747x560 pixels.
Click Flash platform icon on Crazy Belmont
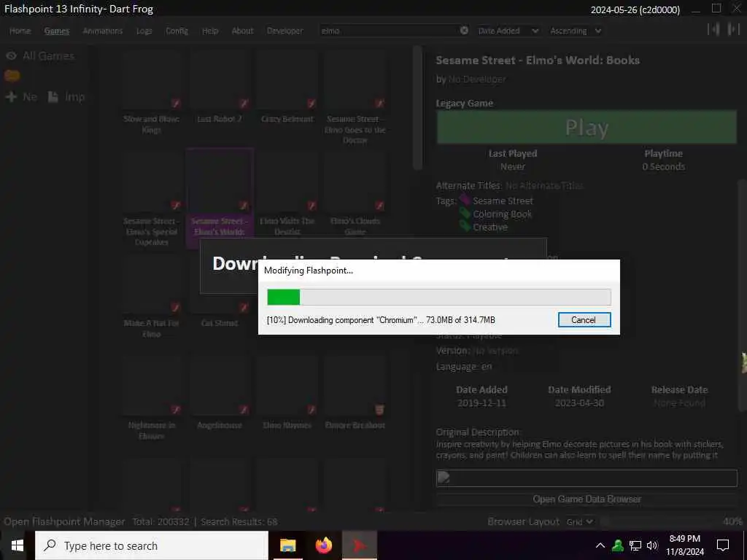311,104
